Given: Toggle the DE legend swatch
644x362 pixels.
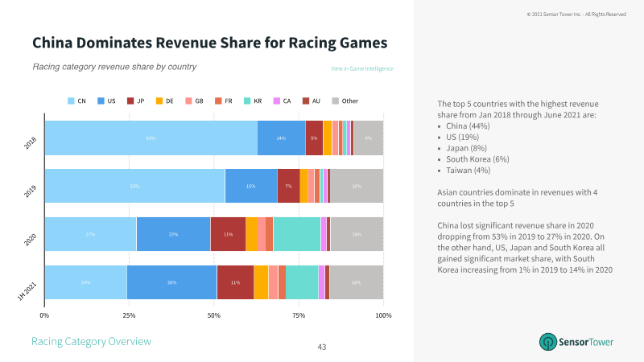Looking at the screenshot, I should (159, 101).
